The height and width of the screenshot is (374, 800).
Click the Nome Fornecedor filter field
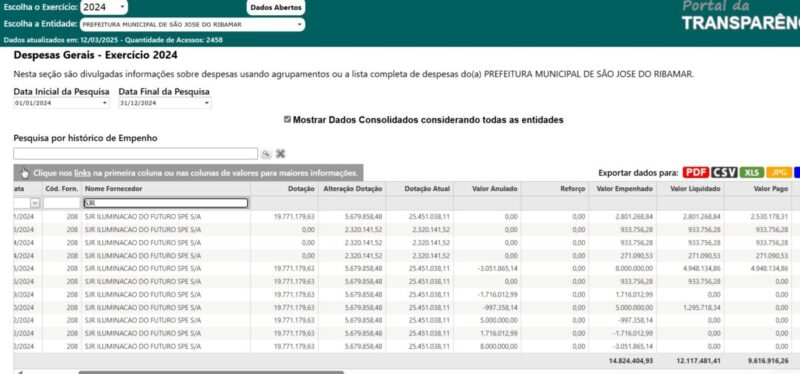[166, 203]
